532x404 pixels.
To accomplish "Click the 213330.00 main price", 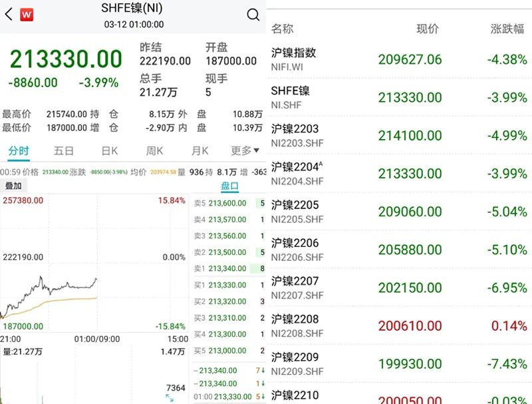I will point(66,59).
